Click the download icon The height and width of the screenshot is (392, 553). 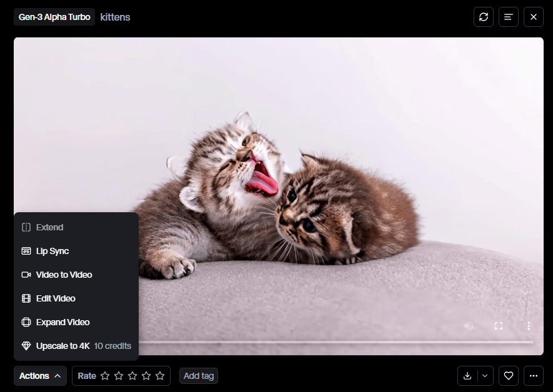[x=467, y=376]
